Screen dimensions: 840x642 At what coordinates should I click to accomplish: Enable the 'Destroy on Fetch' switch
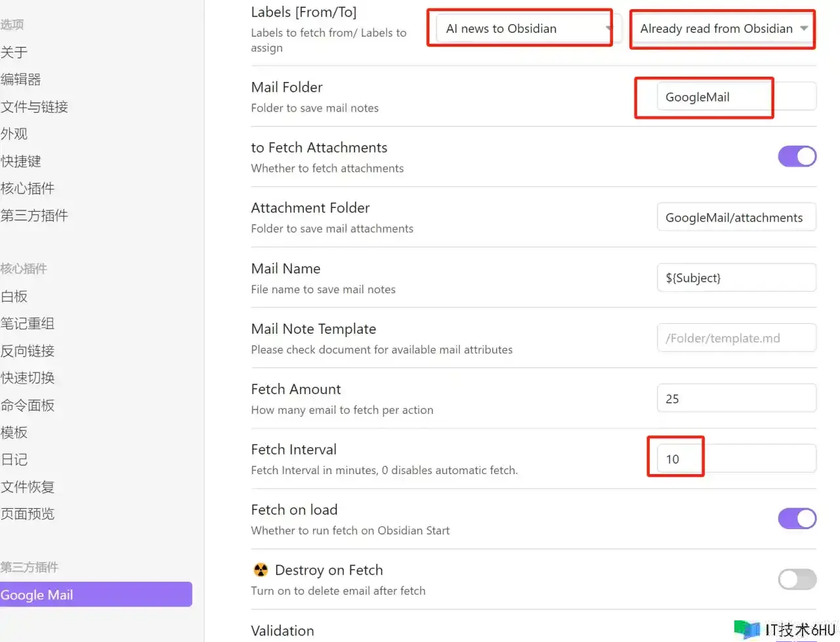tap(797, 579)
